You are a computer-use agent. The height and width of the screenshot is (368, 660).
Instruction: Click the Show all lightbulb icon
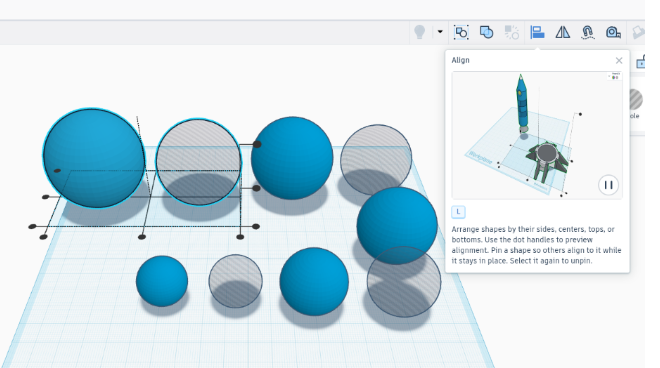click(420, 32)
